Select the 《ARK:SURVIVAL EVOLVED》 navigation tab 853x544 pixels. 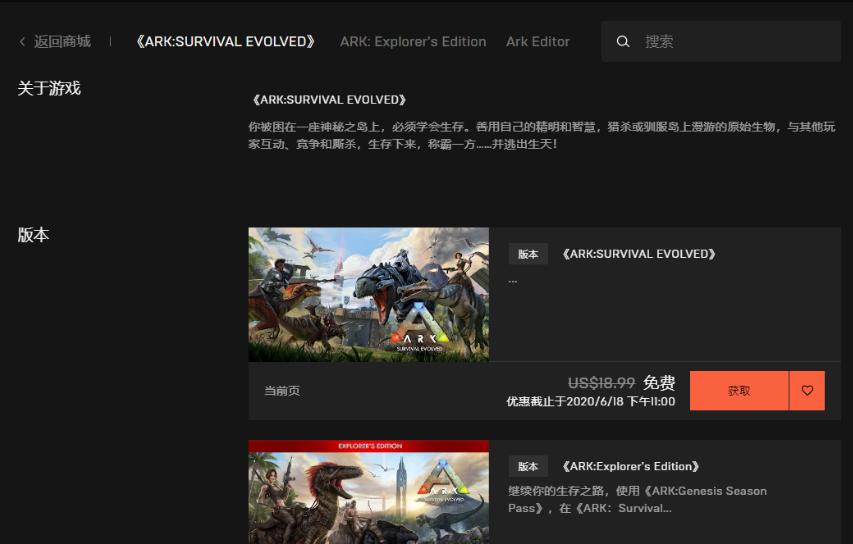point(225,42)
